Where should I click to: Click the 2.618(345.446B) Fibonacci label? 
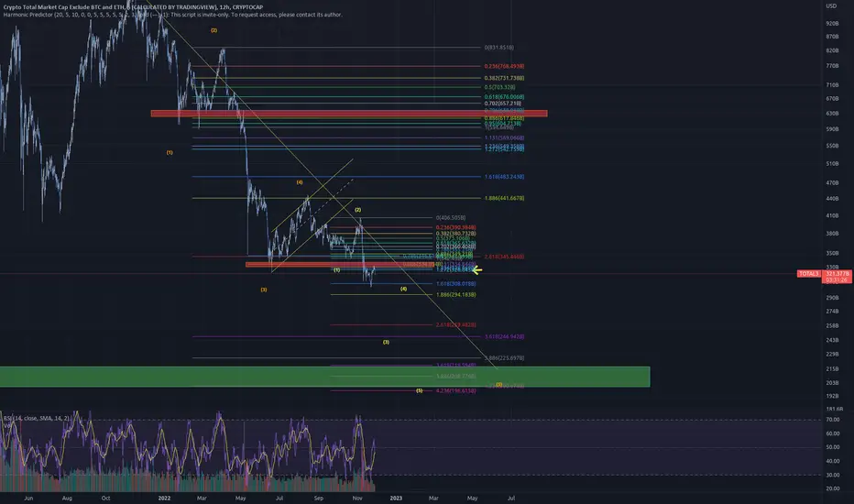504,257
